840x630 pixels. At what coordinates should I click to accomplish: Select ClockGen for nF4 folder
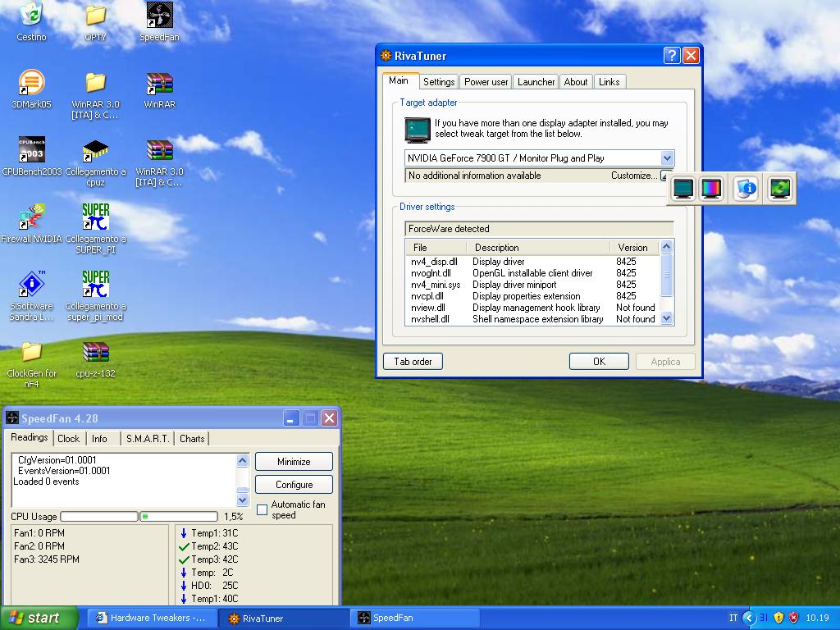[31, 364]
